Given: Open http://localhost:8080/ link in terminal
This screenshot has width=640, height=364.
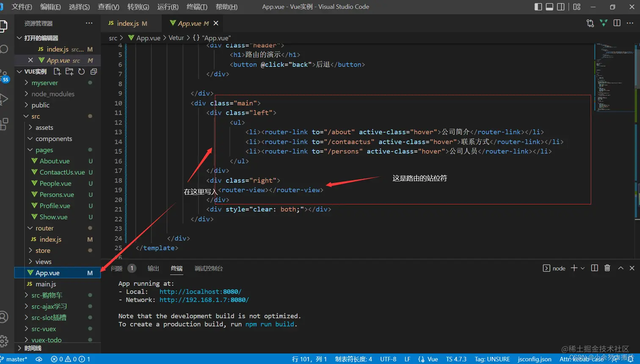Looking at the screenshot, I should 200,292.
